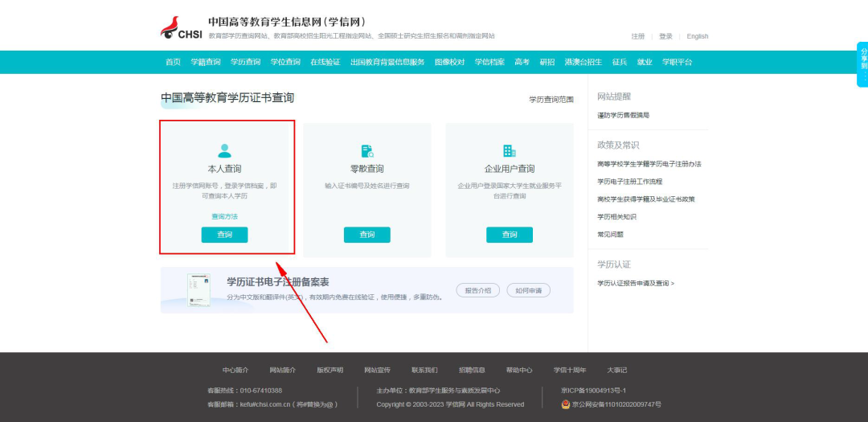The width and height of the screenshot is (868, 422).
Task: Open 谨防学历售假骗局 notice link
Action: tap(624, 115)
